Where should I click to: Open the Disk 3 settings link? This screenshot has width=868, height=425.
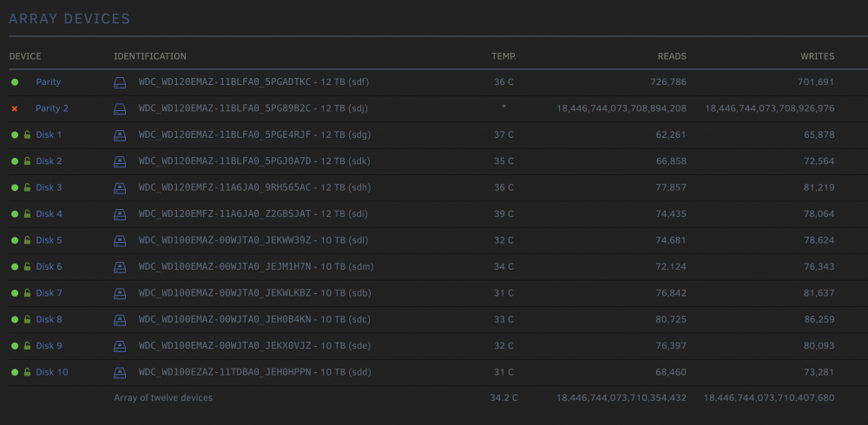coord(49,187)
